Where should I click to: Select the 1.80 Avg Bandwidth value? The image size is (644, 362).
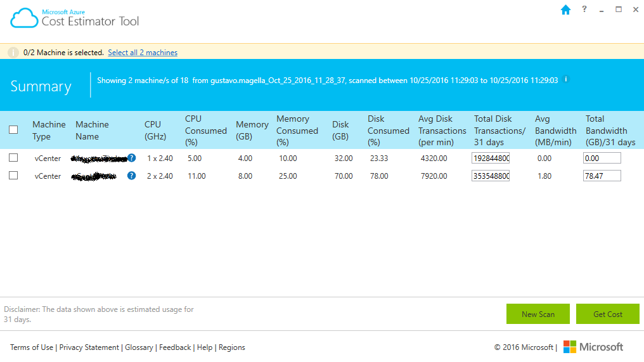pos(544,176)
